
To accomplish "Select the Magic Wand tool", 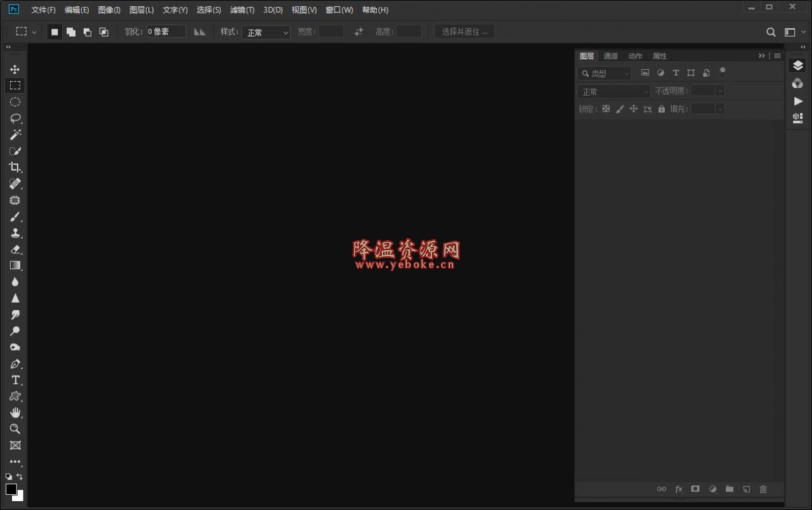I will 15,134.
